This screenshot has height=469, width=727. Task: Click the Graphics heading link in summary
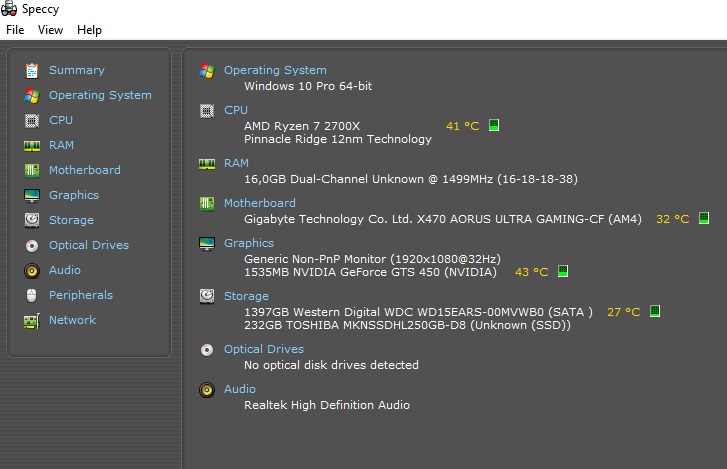tap(249, 243)
